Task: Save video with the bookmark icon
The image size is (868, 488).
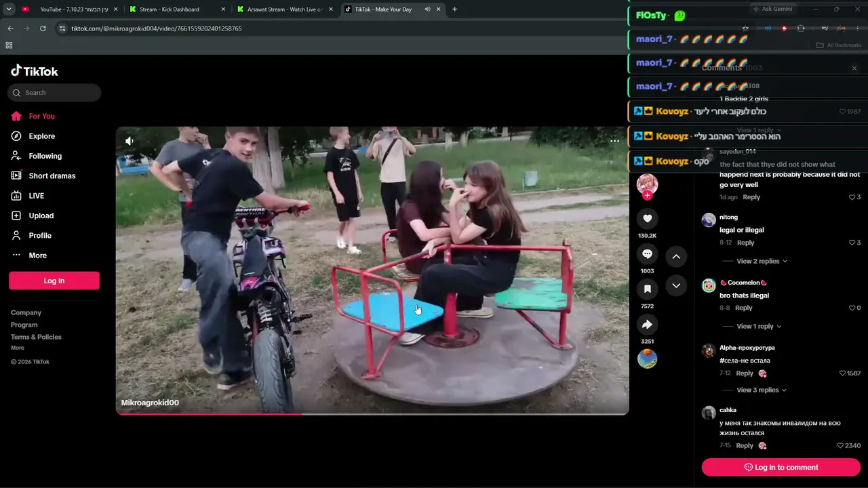Action: (x=647, y=289)
